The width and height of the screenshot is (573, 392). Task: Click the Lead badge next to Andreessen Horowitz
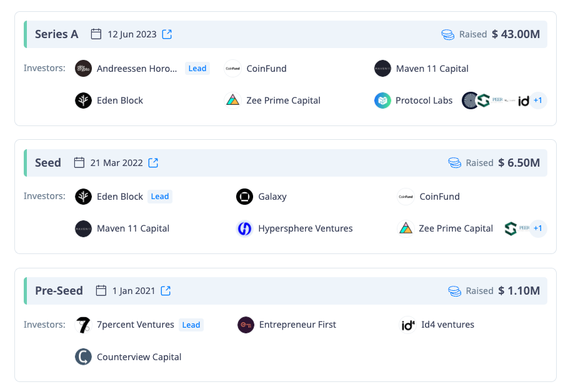197,69
